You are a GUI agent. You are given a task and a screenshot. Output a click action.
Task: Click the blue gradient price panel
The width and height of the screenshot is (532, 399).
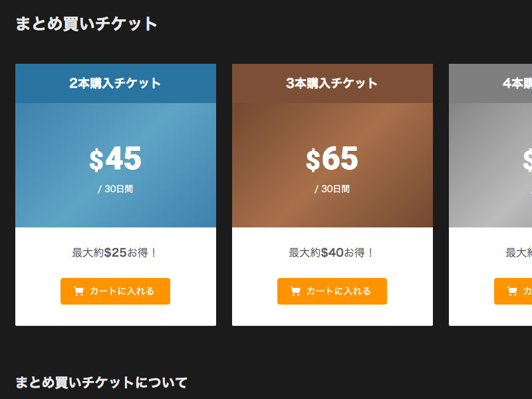(x=116, y=165)
